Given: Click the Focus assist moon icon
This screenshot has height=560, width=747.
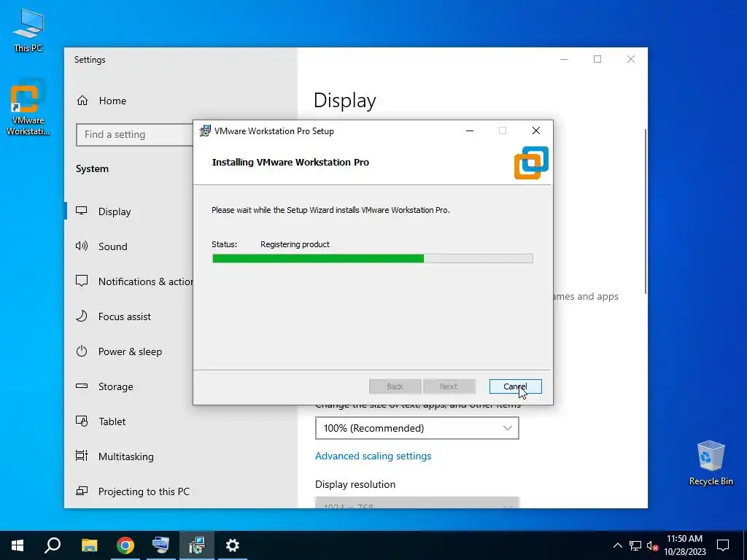Looking at the screenshot, I should point(82,316).
